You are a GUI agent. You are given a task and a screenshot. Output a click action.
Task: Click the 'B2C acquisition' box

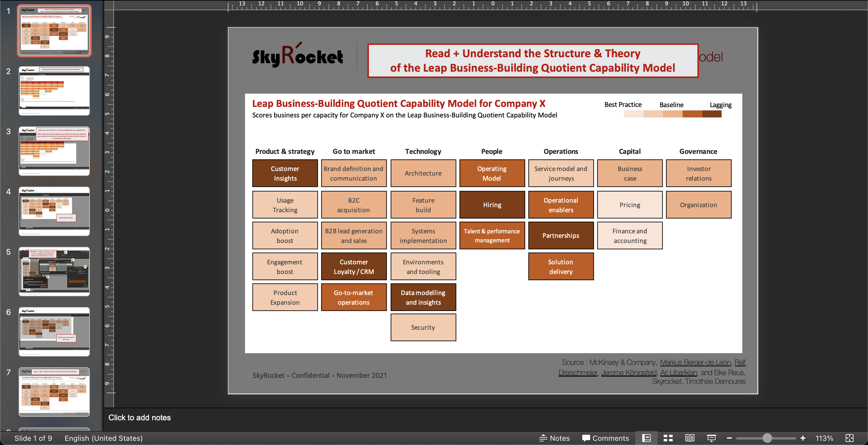(354, 205)
